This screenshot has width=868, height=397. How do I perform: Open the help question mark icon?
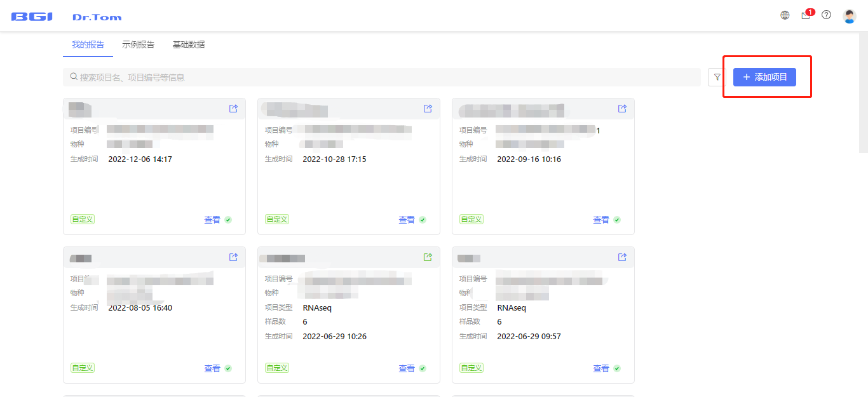coord(826,15)
